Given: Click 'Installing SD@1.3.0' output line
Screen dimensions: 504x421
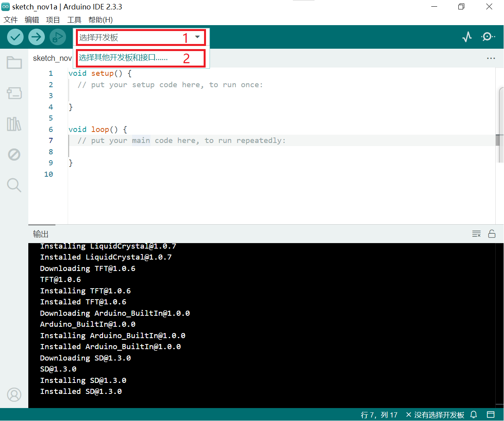Looking at the screenshot, I should 83,381.
